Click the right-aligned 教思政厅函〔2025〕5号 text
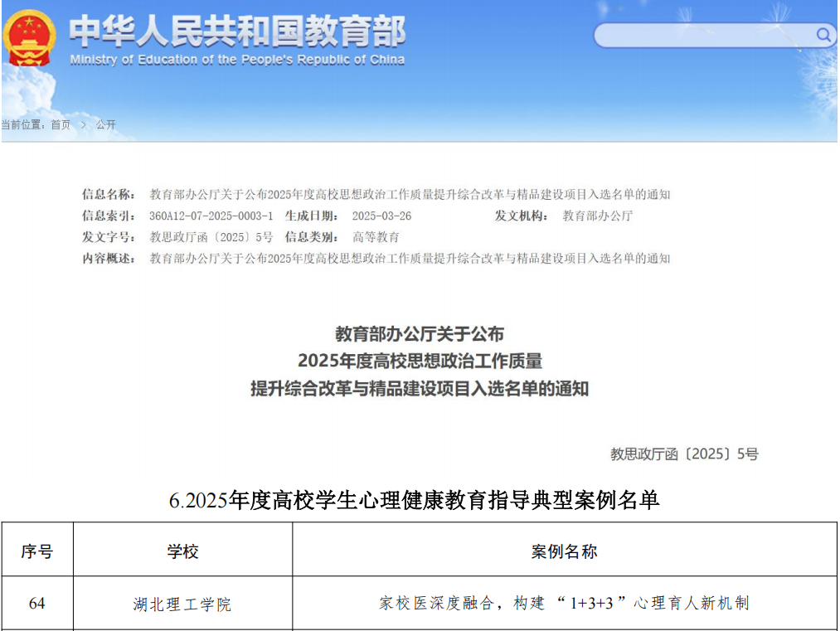The height and width of the screenshot is (631, 840). click(x=684, y=454)
